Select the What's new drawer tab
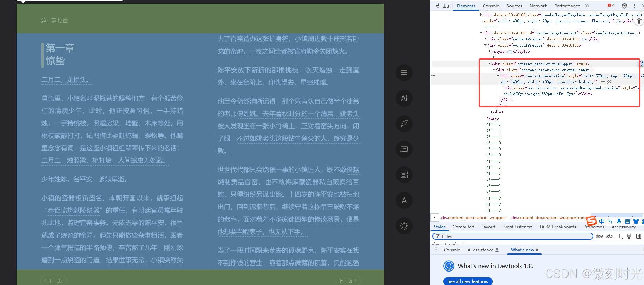The width and height of the screenshot is (644, 285). [x=522, y=250]
